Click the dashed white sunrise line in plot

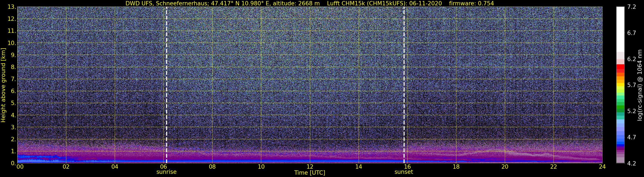pyautogui.click(x=167, y=85)
